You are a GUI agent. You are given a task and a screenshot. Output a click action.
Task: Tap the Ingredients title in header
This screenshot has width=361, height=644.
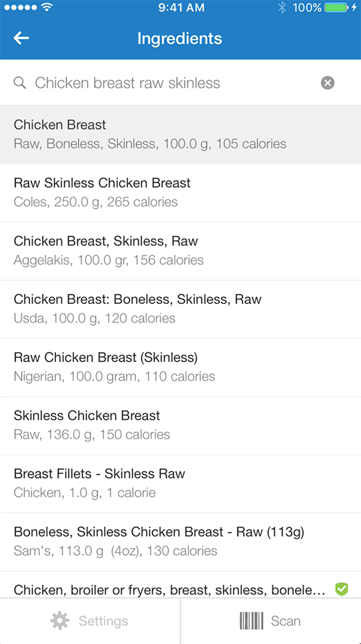coord(180,39)
